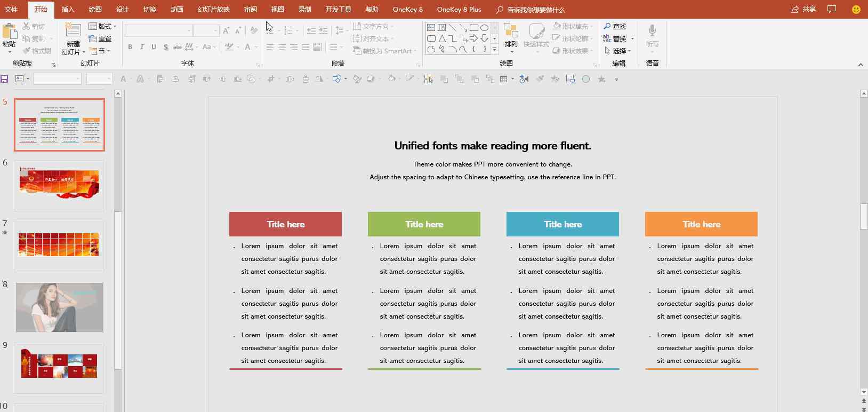Click the star icon in quick toolbar
The width and height of the screenshot is (868, 412).
(601, 79)
